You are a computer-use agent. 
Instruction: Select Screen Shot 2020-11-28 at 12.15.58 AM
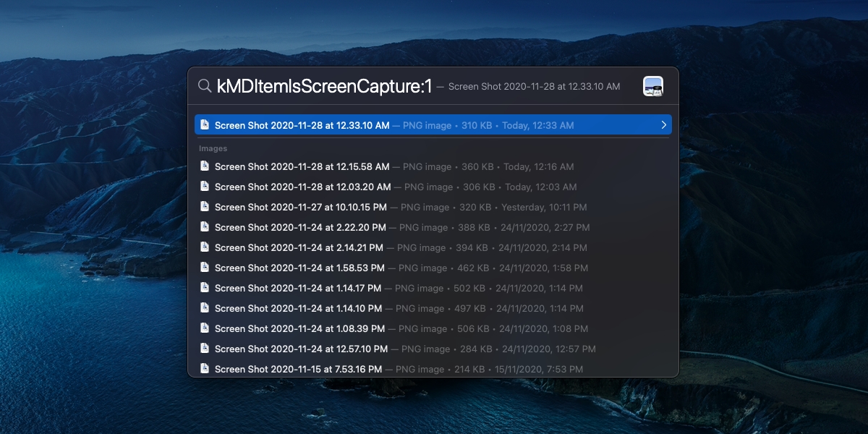point(433,166)
